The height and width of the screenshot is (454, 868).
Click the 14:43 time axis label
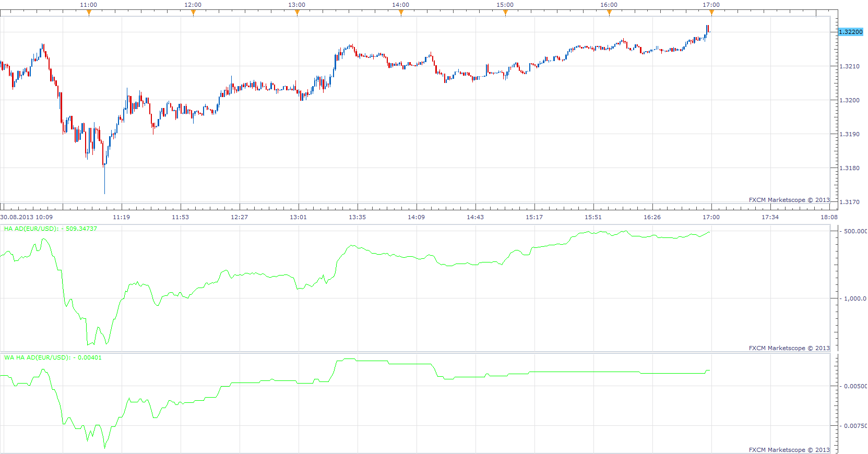(475, 217)
